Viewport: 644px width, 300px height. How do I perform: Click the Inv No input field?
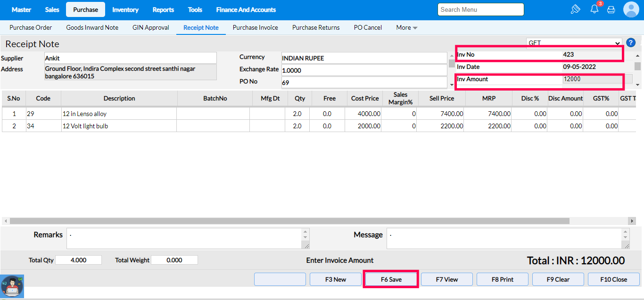point(592,55)
